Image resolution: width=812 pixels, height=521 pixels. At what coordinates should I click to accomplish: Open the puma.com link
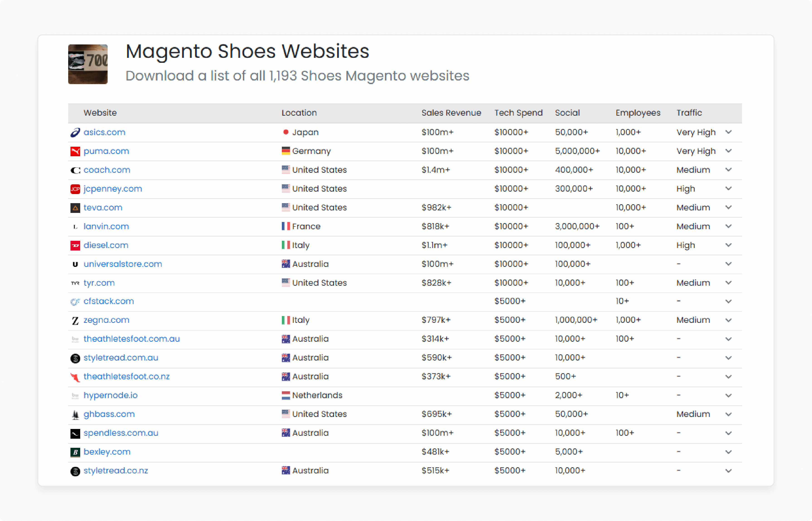click(x=106, y=151)
